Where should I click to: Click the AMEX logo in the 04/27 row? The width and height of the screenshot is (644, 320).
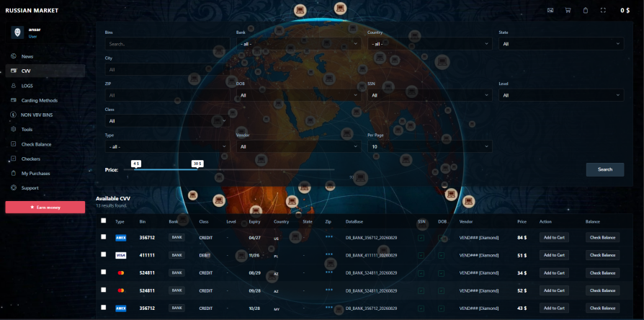[121, 237]
